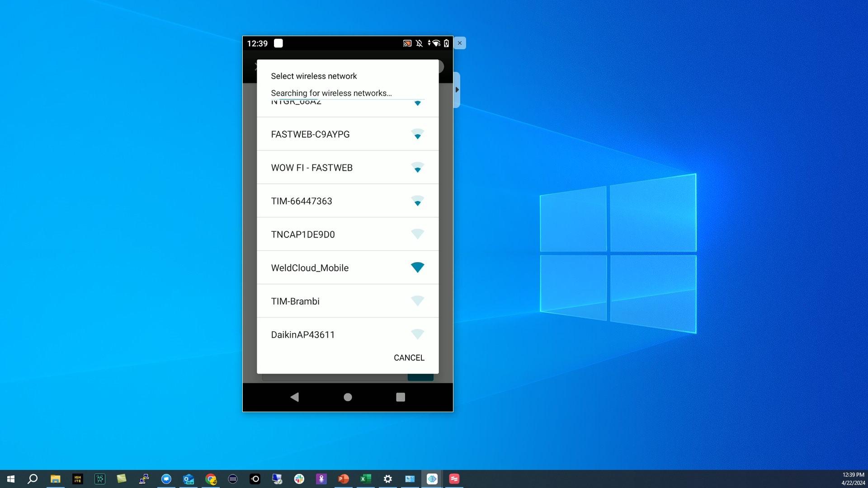Click TIM-Brambi weak signal icon
Image resolution: width=868 pixels, height=488 pixels.
click(x=417, y=301)
